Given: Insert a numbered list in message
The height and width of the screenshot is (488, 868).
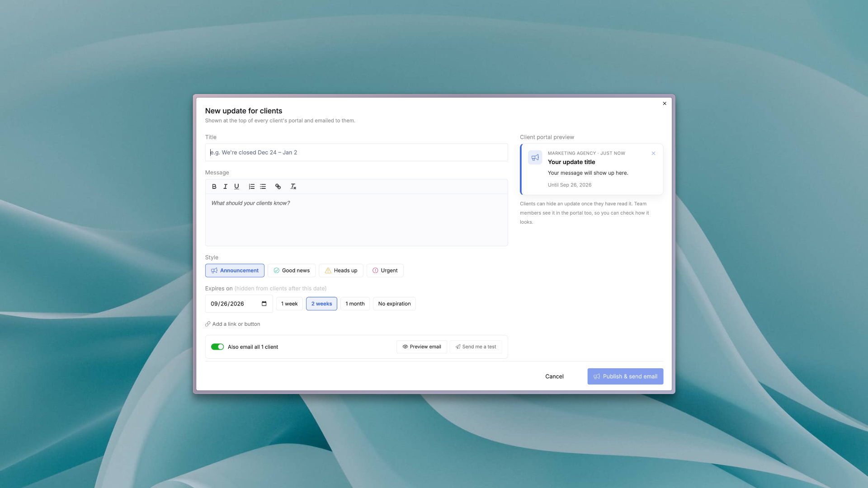Looking at the screenshot, I should pos(252,187).
